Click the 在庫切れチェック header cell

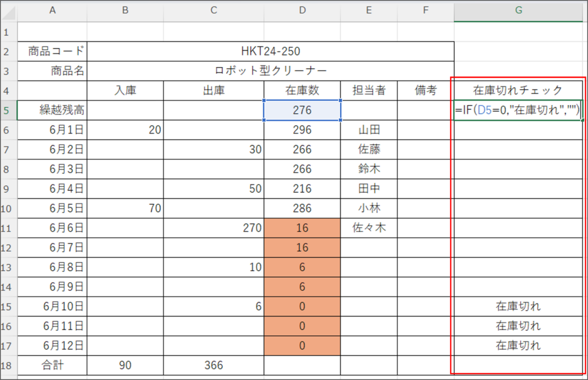pos(519,90)
